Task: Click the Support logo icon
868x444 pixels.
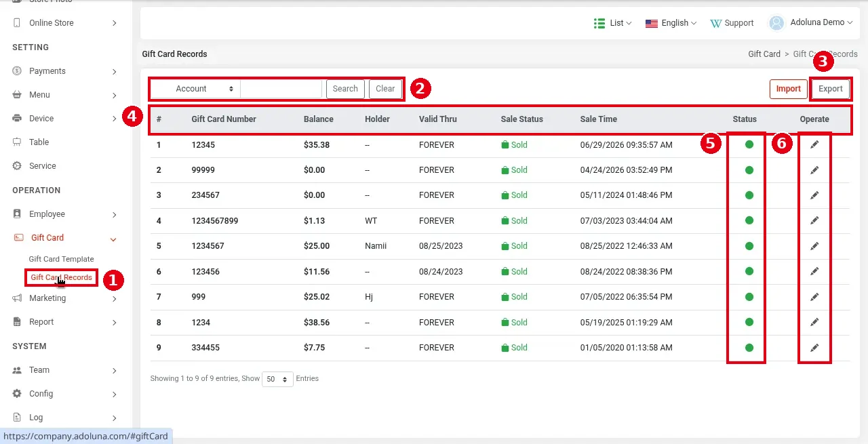Action: tap(716, 23)
